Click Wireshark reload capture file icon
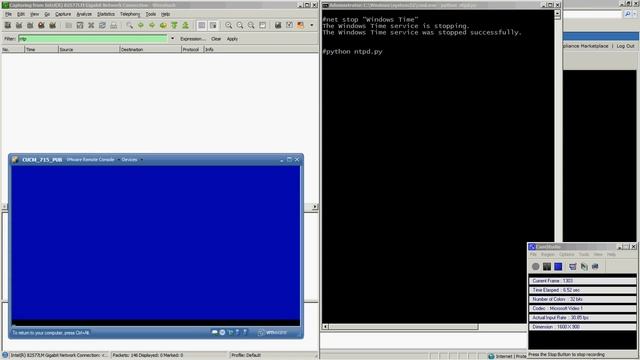 [102, 25]
